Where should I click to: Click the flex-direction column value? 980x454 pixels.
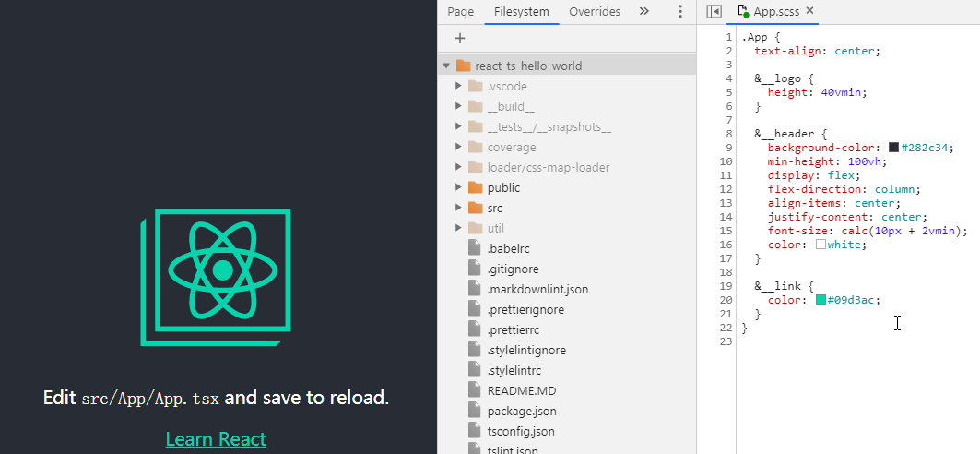895,189
